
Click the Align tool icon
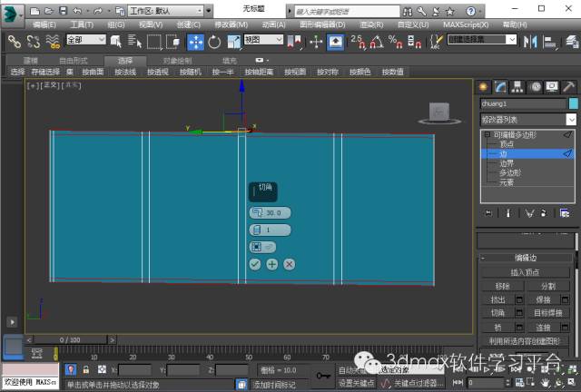550,42
